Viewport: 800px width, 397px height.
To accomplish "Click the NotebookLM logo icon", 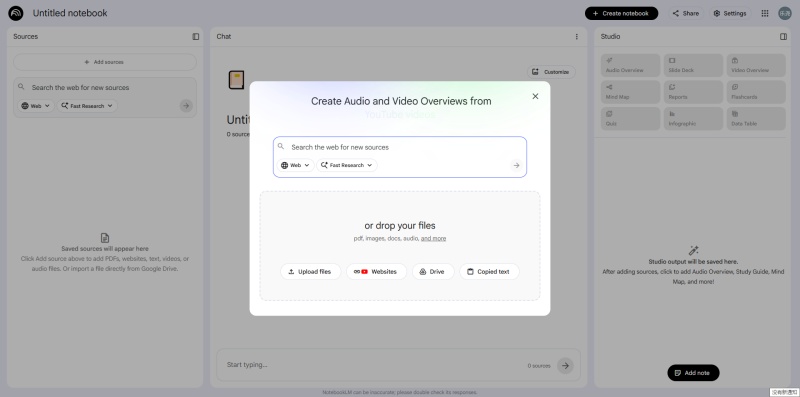I will tap(16, 13).
